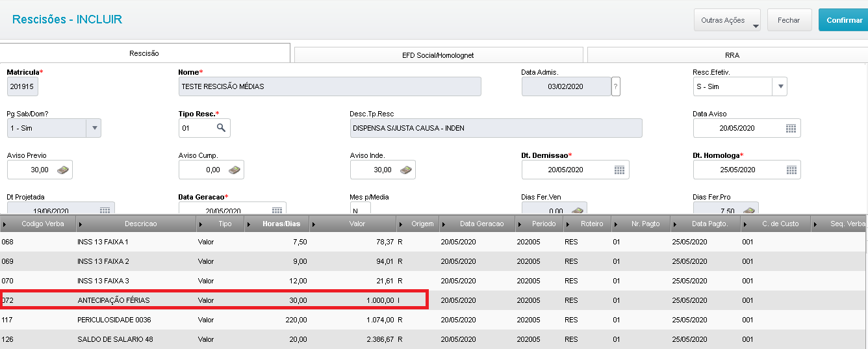Select row SALDO DE SALARIO 48
The image size is (868, 349).
[433, 339]
